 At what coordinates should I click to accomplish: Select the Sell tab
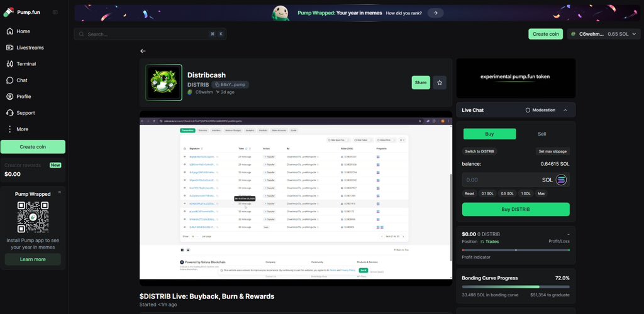pyautogui.click(x=542, y=134)
